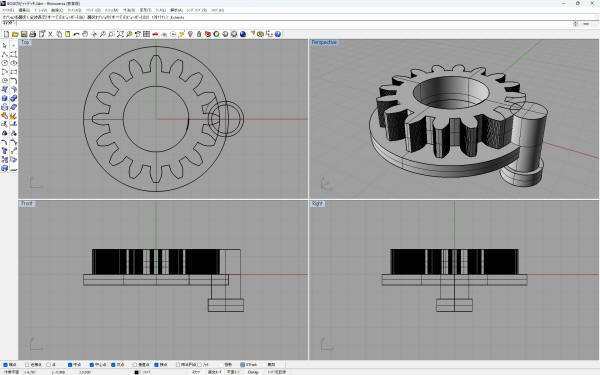Click the Zoom Extents toolbar icon

(120, 34)
